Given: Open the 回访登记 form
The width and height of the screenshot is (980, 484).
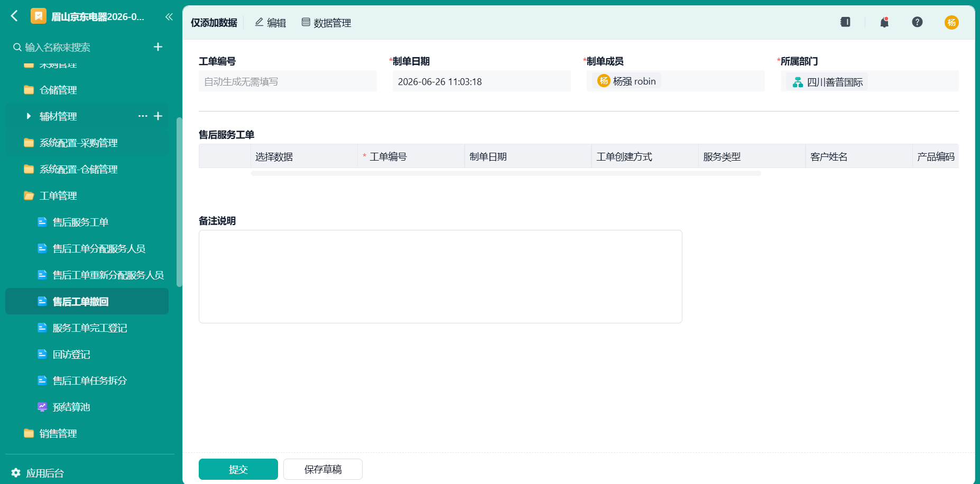Looking at the screenshot, I should point(87,354).
